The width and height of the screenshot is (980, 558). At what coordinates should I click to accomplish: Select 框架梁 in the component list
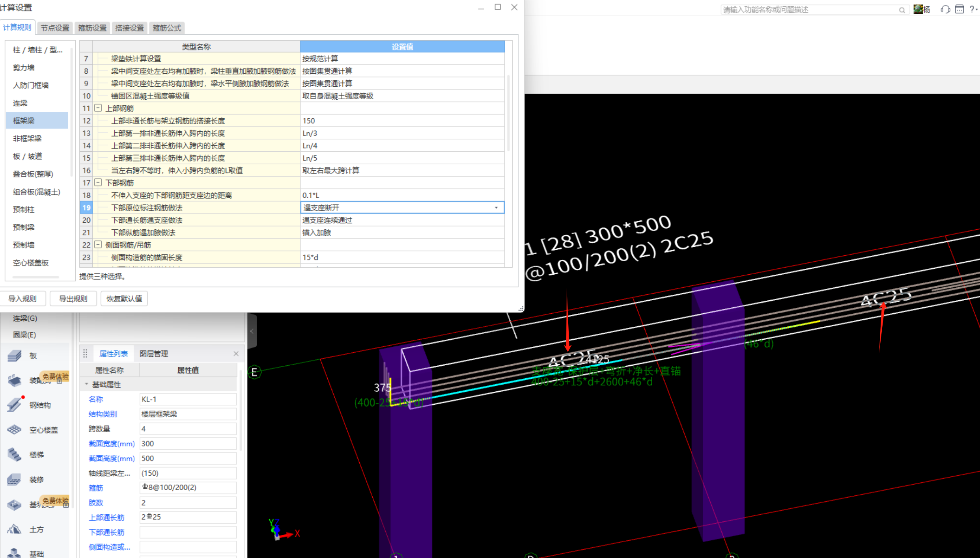37,121
